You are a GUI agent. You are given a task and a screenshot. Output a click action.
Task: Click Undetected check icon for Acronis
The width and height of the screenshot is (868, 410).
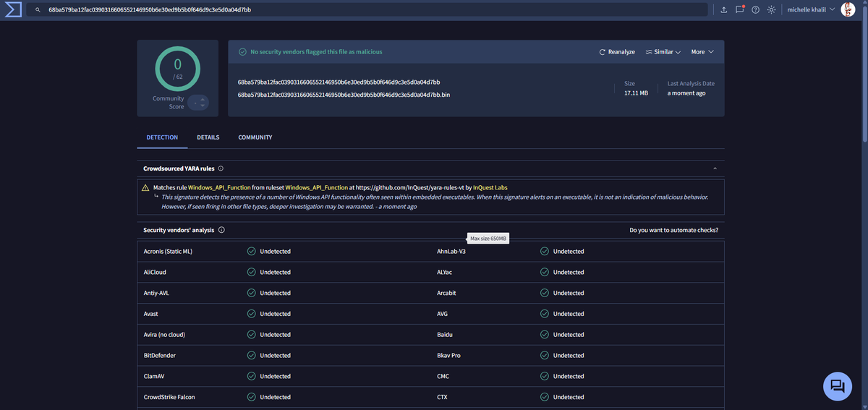pos(251,252)
